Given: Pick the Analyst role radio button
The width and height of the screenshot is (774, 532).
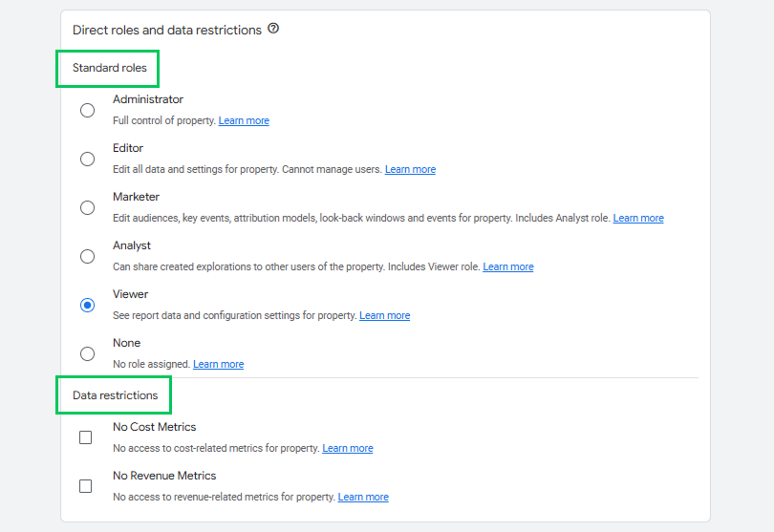Looking at the screenshot, I should [87, 257].
